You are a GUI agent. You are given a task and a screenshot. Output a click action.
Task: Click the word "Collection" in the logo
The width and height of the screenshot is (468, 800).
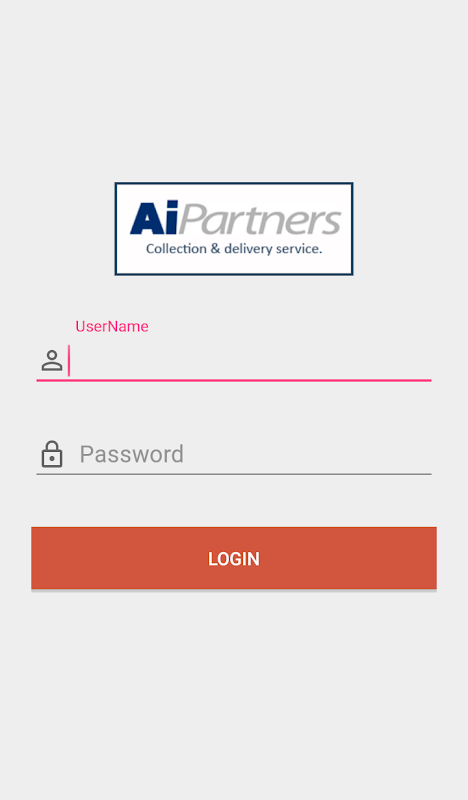pos(176,249)
